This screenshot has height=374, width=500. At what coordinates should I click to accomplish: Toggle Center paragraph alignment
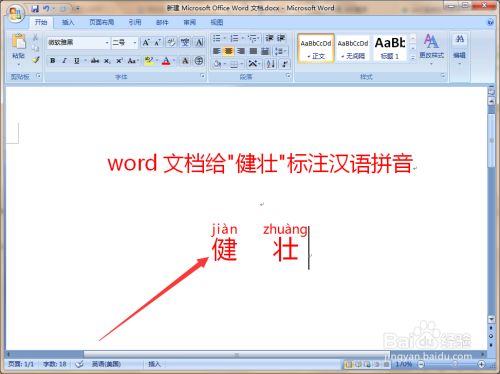pos(229,51)
